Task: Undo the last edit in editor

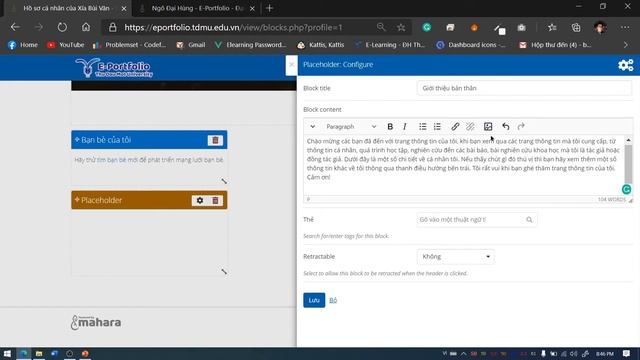Action: coord(506,127)
